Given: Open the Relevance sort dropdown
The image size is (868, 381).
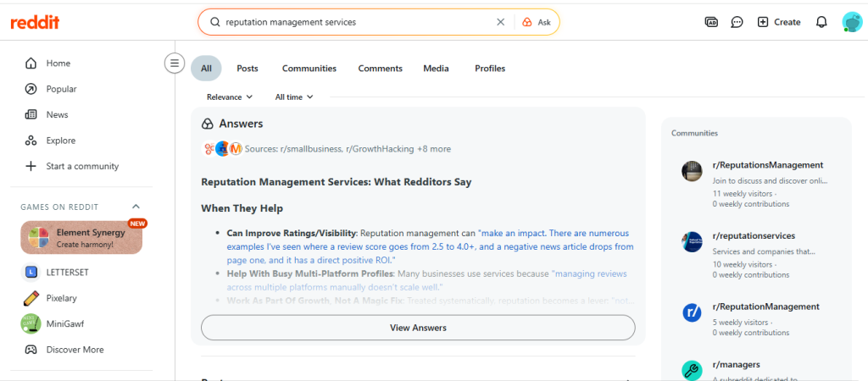Looking at the screenshot, I should (230, 97).
